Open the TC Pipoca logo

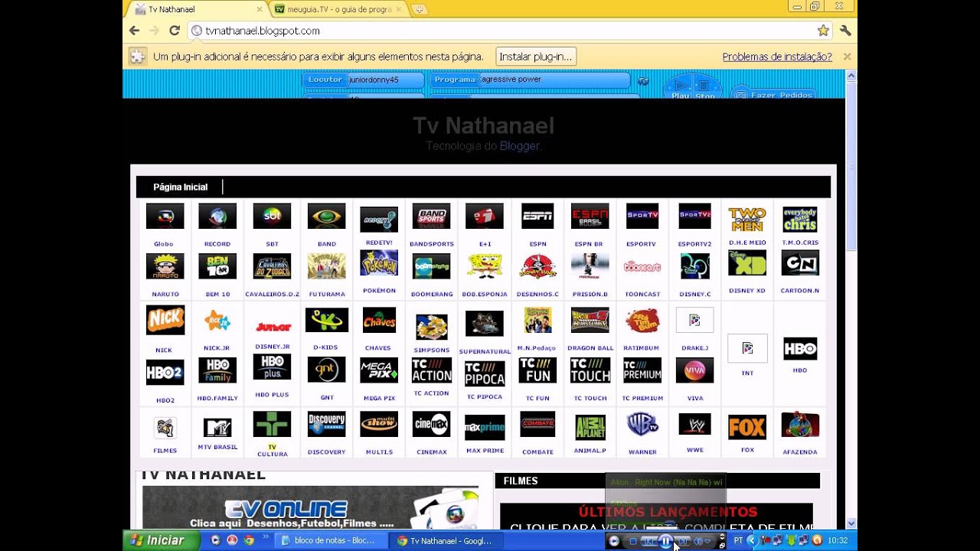click(x=485, y=373)
